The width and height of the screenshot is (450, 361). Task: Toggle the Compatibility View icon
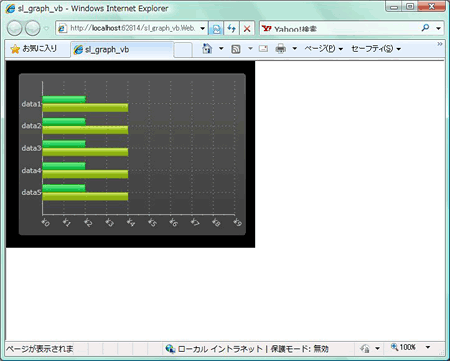pyautogui.click(x=216, y=29)
